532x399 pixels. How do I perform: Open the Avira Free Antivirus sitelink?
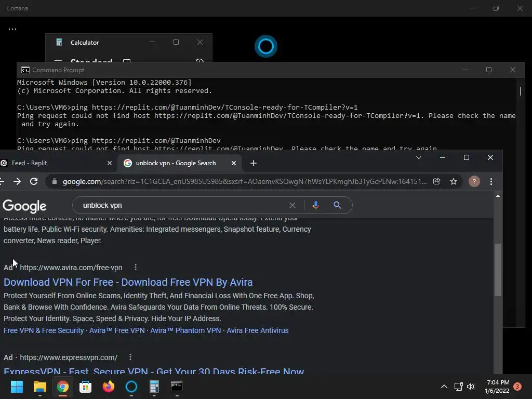(258, 330)
